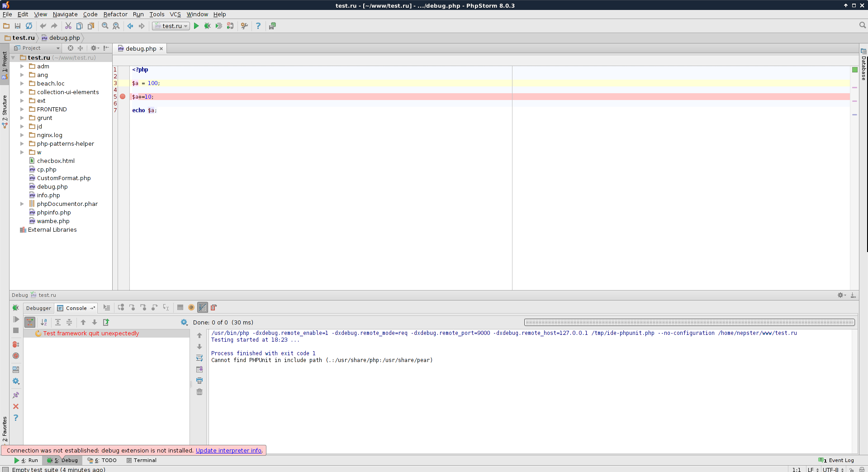Click Sort Alphabetically icon in test toolbar
This screenshot has height=472, width=868.
coord(44,322)
